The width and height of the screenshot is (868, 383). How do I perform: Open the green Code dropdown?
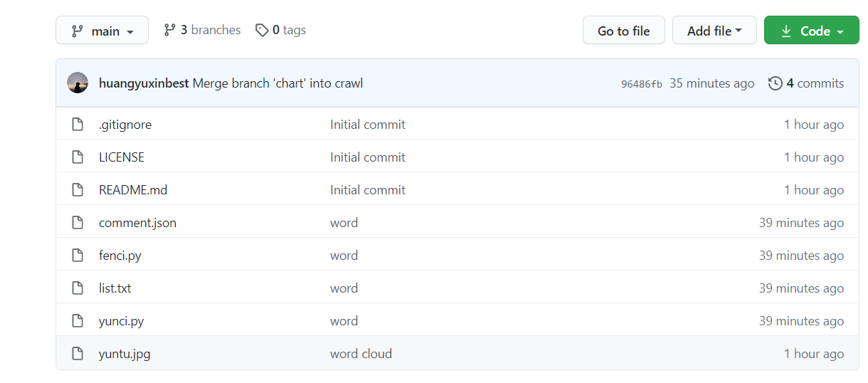pyautogui.click(x=811, y=31)
